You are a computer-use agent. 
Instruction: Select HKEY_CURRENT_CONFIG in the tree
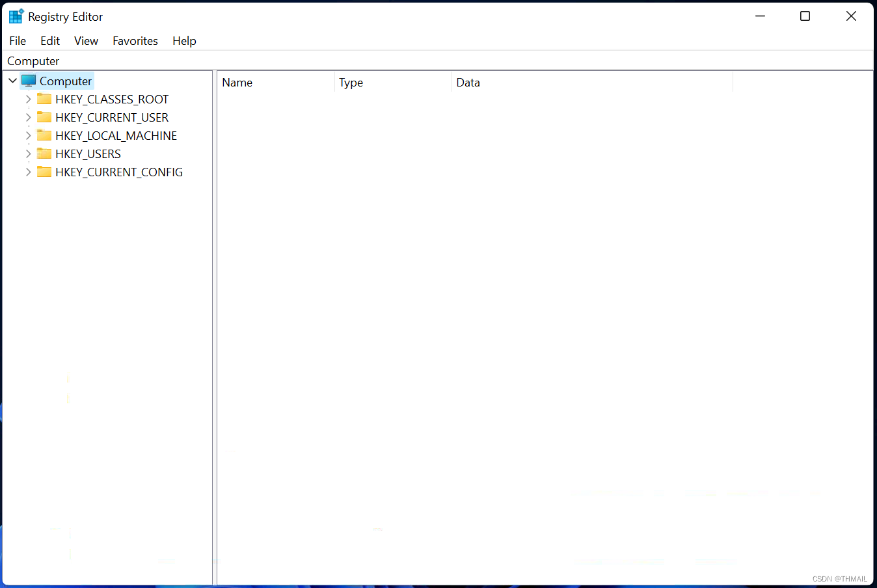pos(119,172)
